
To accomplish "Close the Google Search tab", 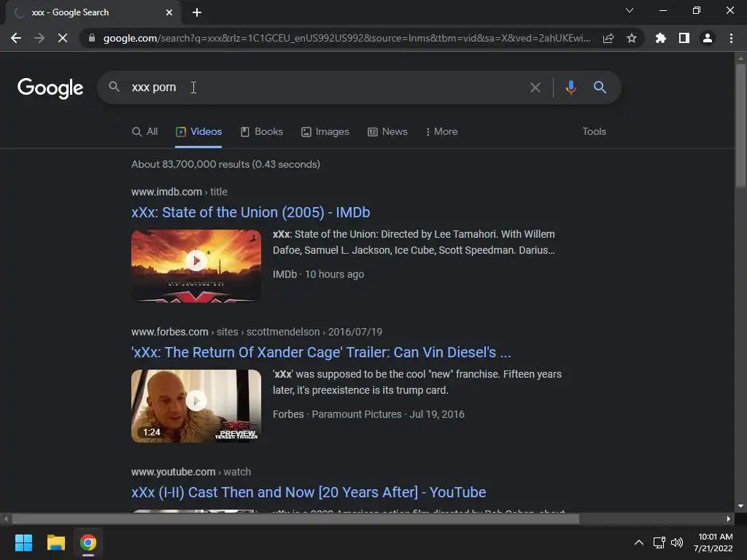I will pyautogui.click(x=169, y=12).
